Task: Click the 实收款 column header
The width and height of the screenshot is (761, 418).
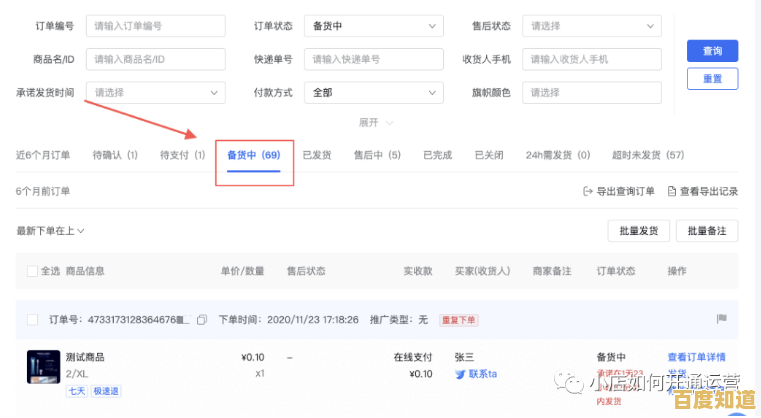Action: click(x=418, y=271)
